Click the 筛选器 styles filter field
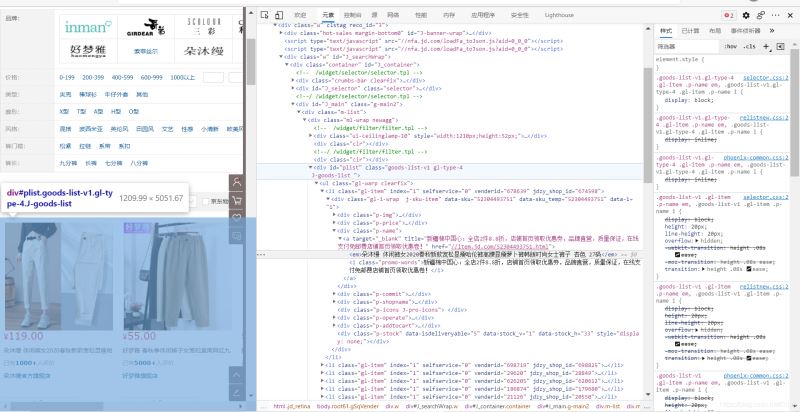 [687, 46]
